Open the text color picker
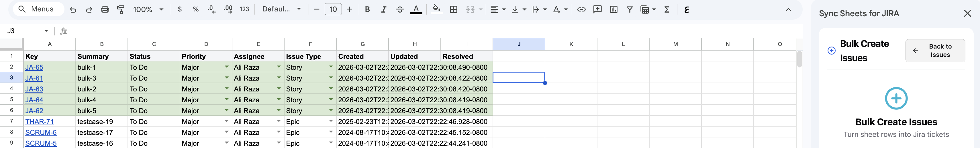 tap(416, 9)
